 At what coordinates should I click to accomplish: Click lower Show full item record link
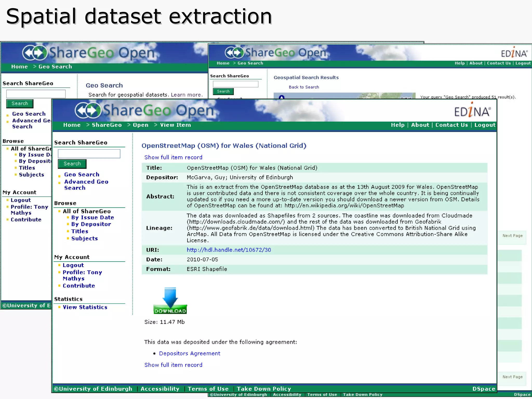tap(173, 365)
